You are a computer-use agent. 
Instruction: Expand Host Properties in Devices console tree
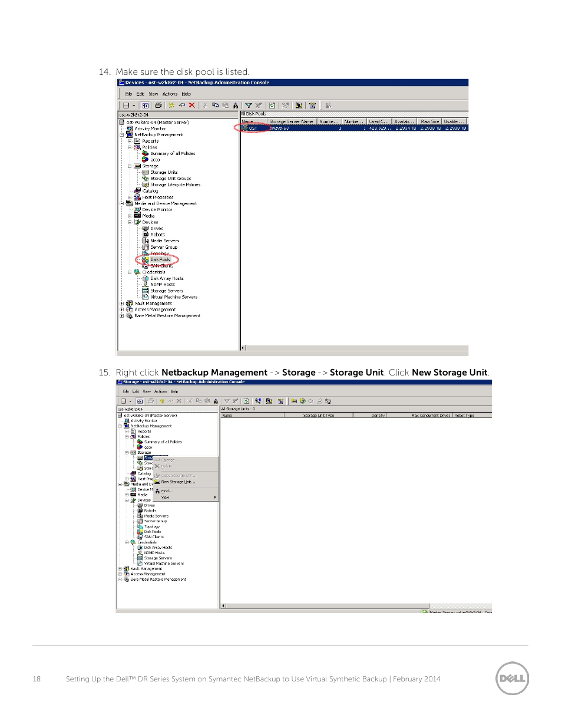pos(130,197)
